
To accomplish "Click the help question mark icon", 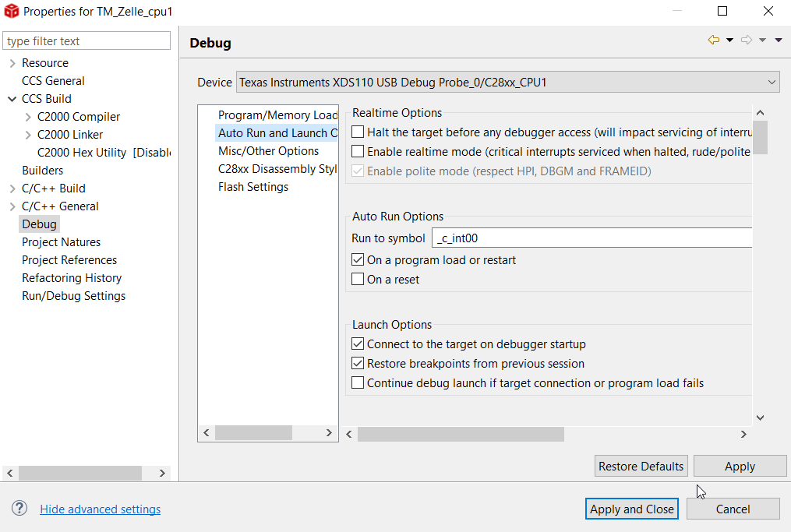I will click(x=19, y=509).
